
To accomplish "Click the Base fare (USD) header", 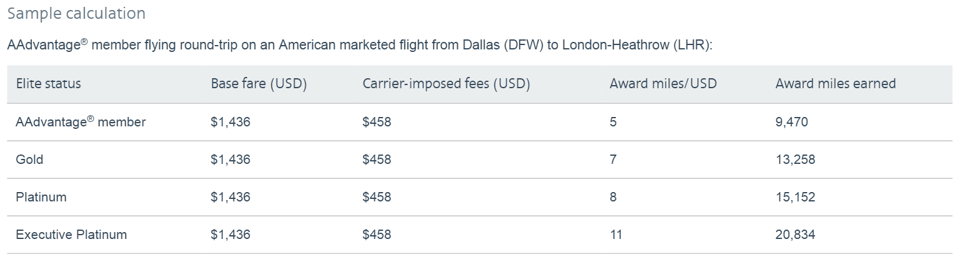I will [259, 84].
